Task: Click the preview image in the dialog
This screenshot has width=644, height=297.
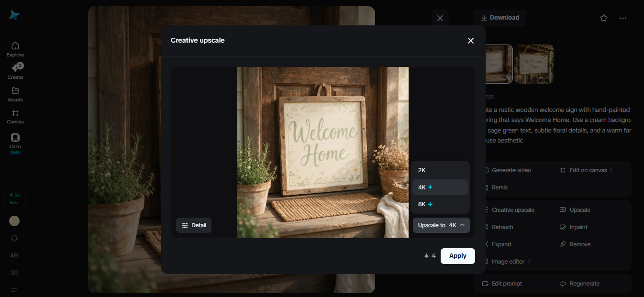Action: 323,153
